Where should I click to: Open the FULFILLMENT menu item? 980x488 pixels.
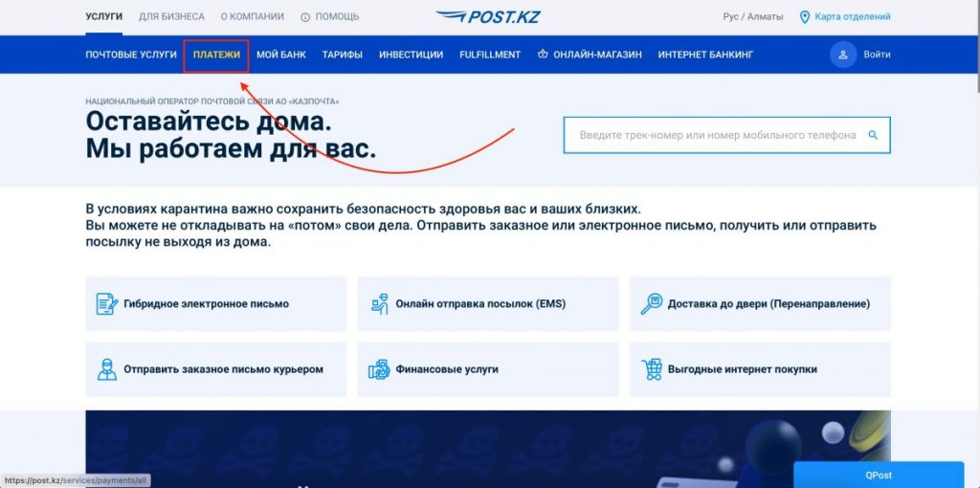(x=490, y=55)
